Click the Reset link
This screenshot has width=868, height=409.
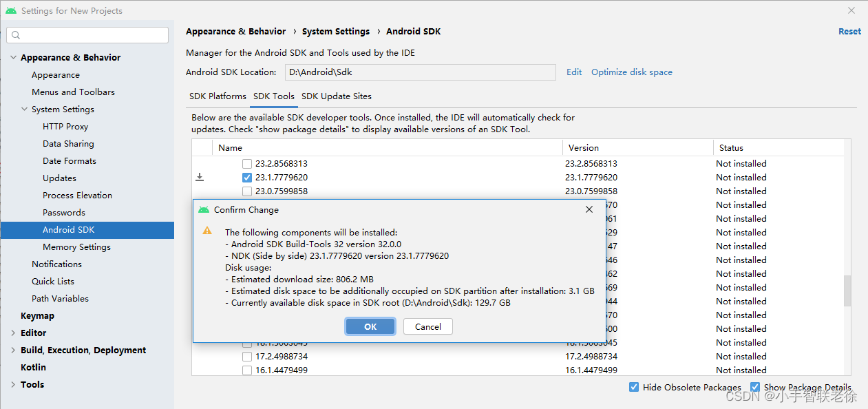(849, 32)
